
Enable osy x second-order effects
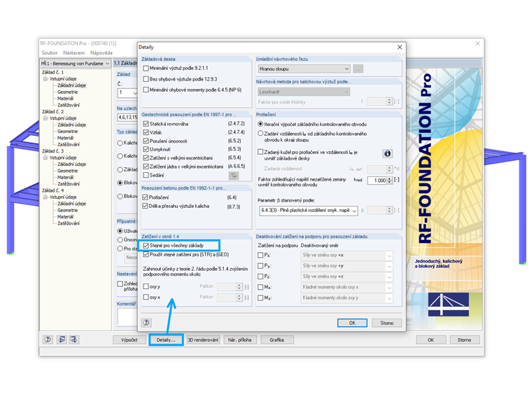[x=146, y=297]
